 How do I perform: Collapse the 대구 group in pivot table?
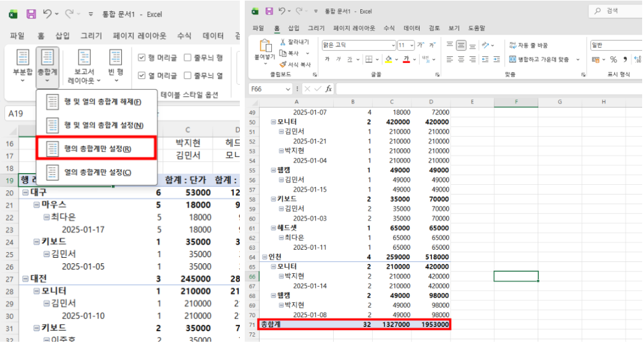[x=25, y=192]
